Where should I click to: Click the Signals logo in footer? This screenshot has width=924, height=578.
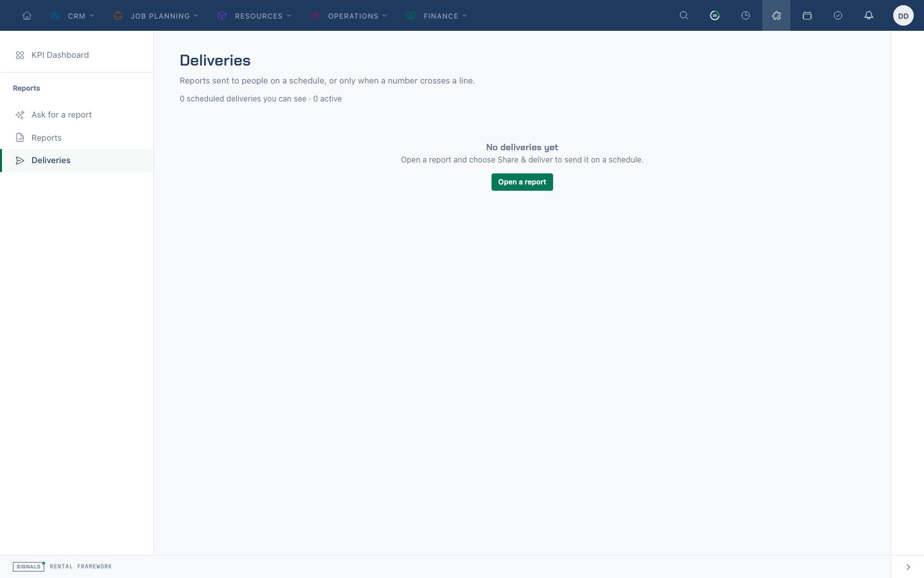(x=29, y=566)
